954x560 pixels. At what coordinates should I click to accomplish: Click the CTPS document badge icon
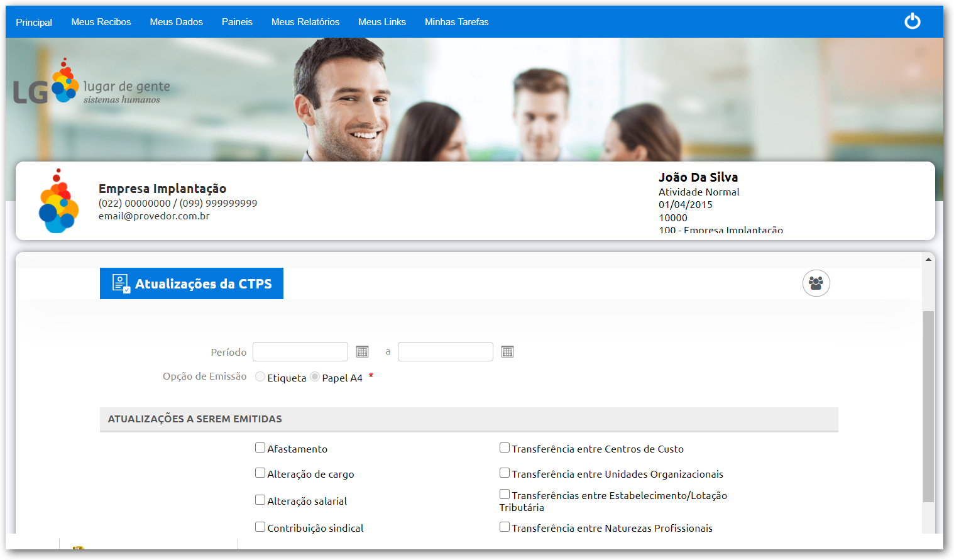coord(120,282)
